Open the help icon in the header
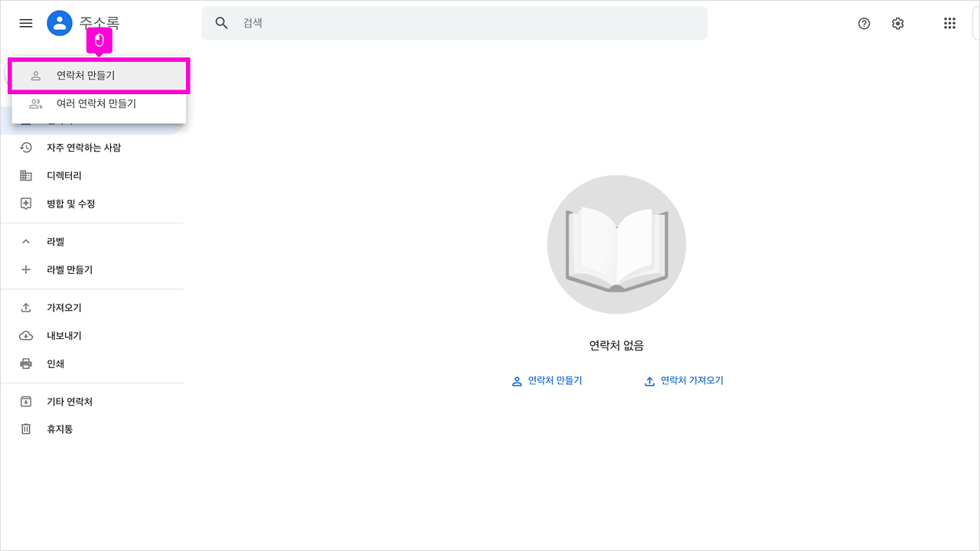Screen dimensions: 980x551 [x=864, y=24]
